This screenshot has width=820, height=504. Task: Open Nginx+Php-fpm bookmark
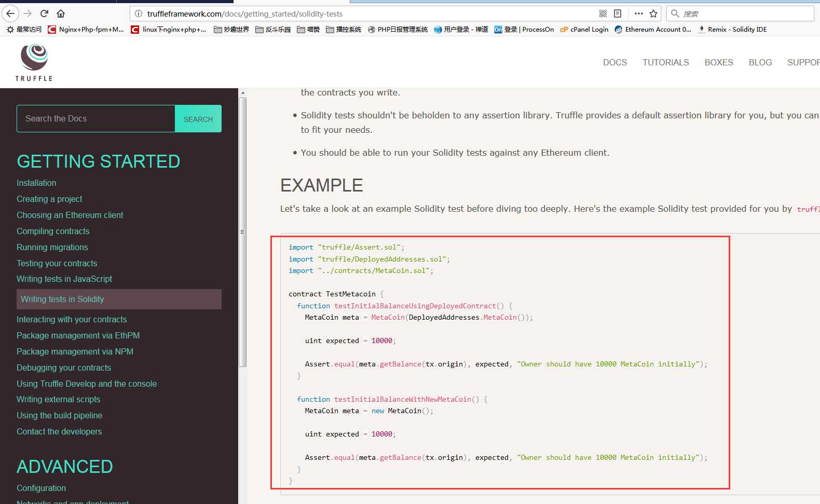pyautogui.click(x=86, y=30)
